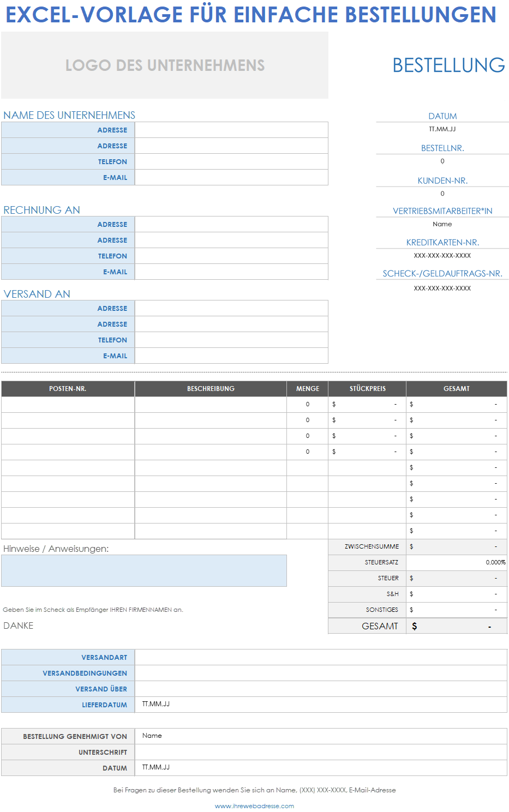Select the STÜCKPREIS column header

point(367,389)
